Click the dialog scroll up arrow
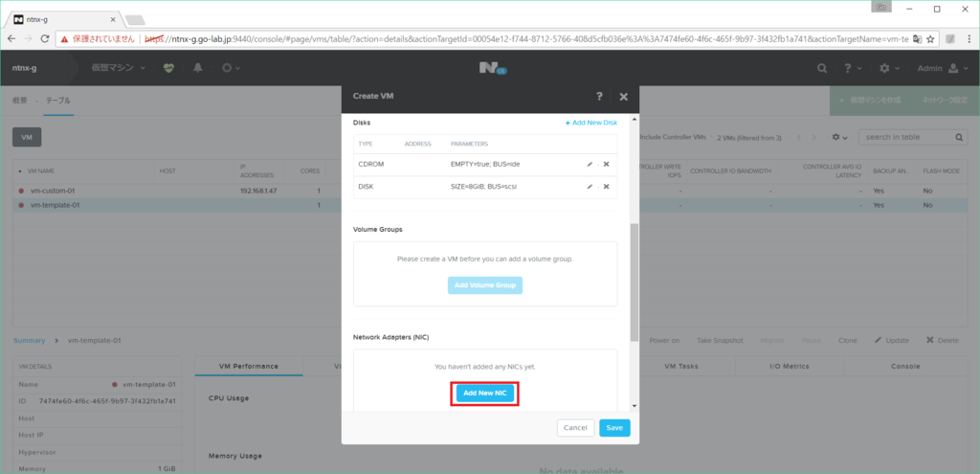 [x=635, y=119]
